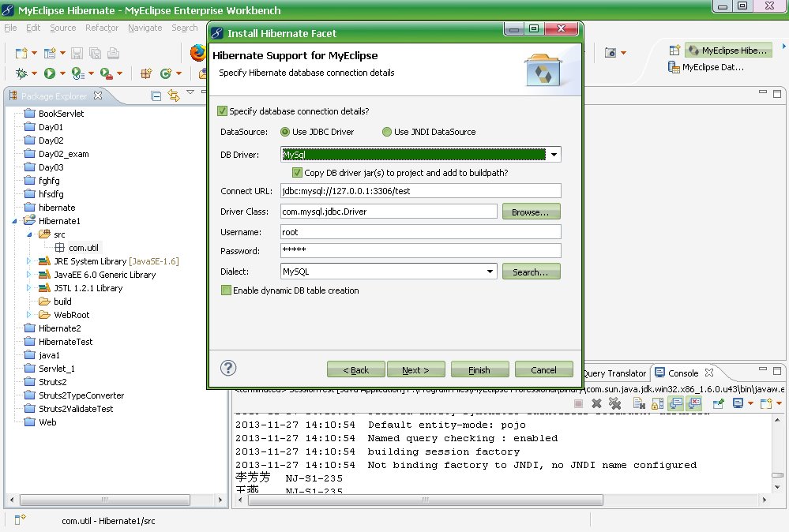The width and height of the screenshot is (789, 532).
Task: Open the Source menu
Action: click(x=63, y=28)
